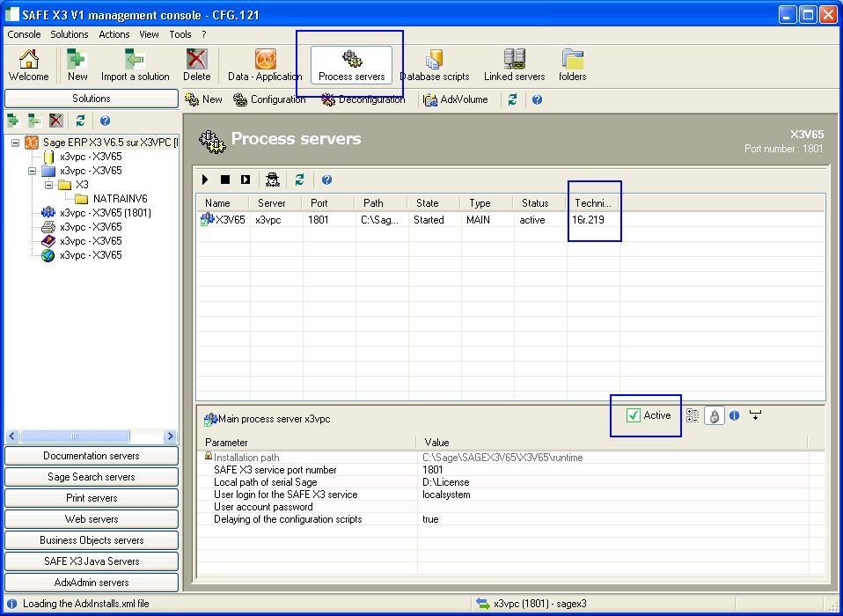The width and height of the screenshot is (843, 616).
Task: Click the tree horizontal scrollbar thumb
Action: pyautogui.click(x=75, y=436)
